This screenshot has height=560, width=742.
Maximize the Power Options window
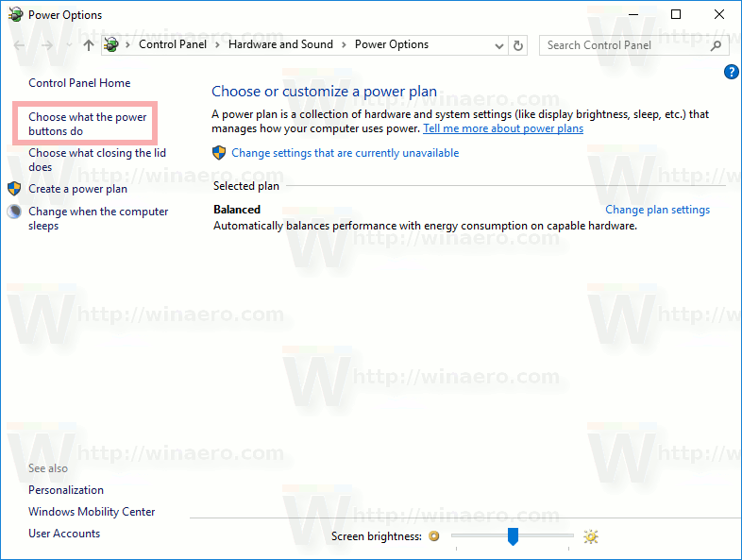pos(676,15)
